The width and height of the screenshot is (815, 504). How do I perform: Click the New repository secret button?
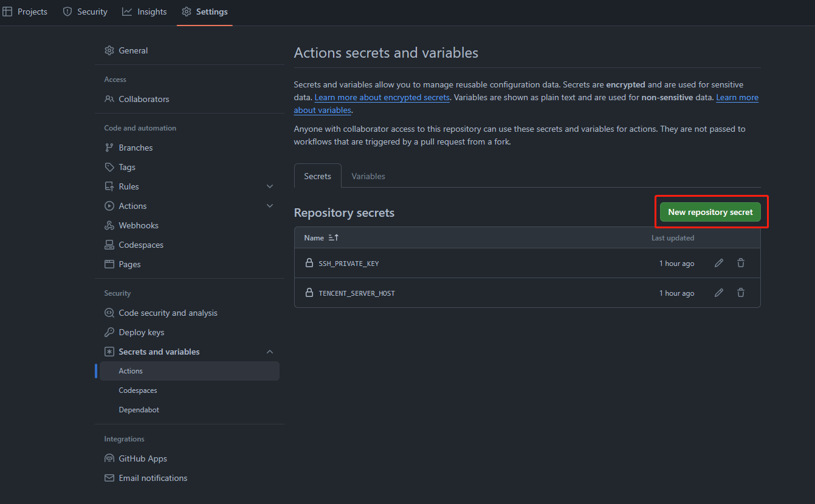coord(710,212)
